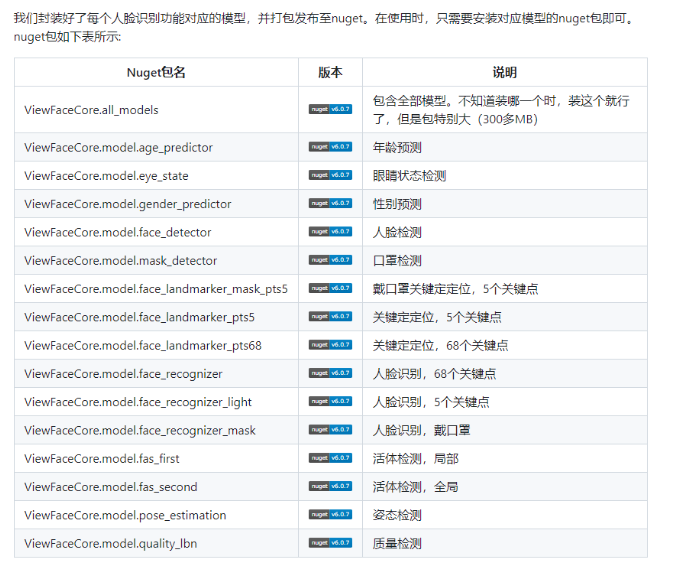Select ViewFaceCore.model.face_recognizer text

[x=123, y=373]
